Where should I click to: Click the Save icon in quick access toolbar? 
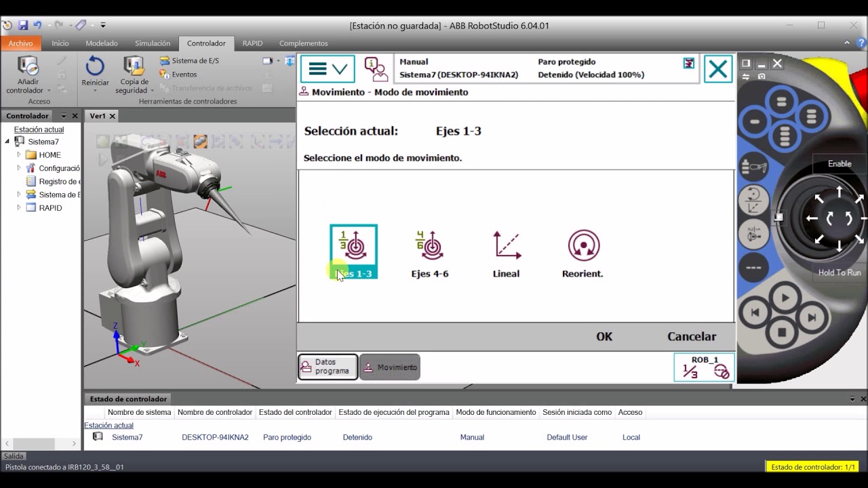23,25
